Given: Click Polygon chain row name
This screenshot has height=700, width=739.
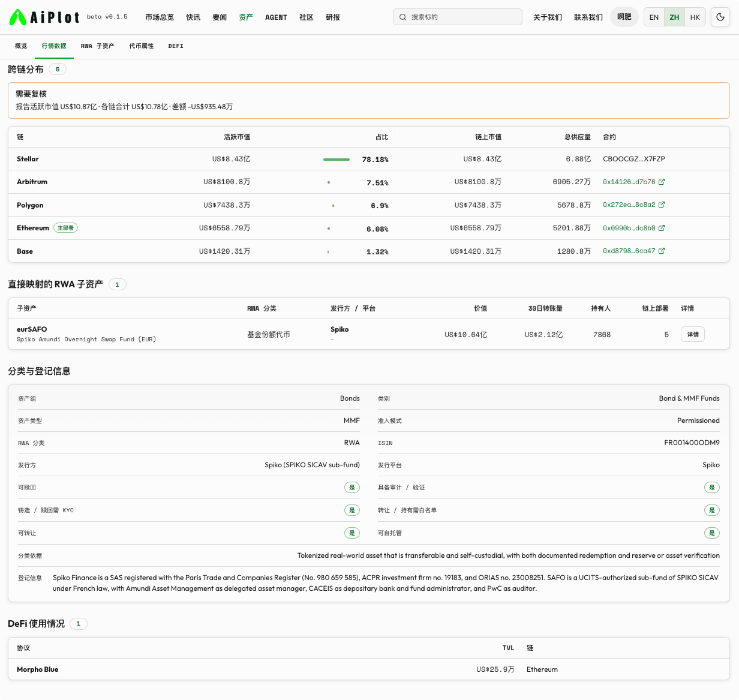Looking at the screenshot, I should tap(30, 205).
